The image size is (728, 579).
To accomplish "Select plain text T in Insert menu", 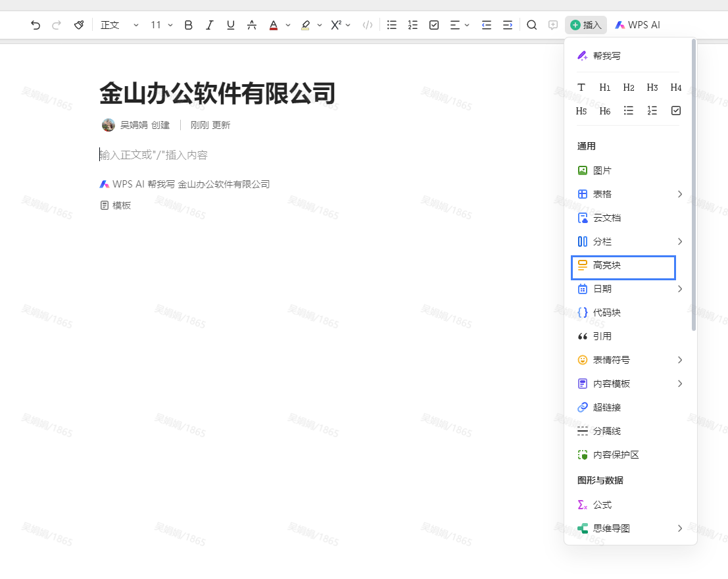I will [x=581, y=88].
